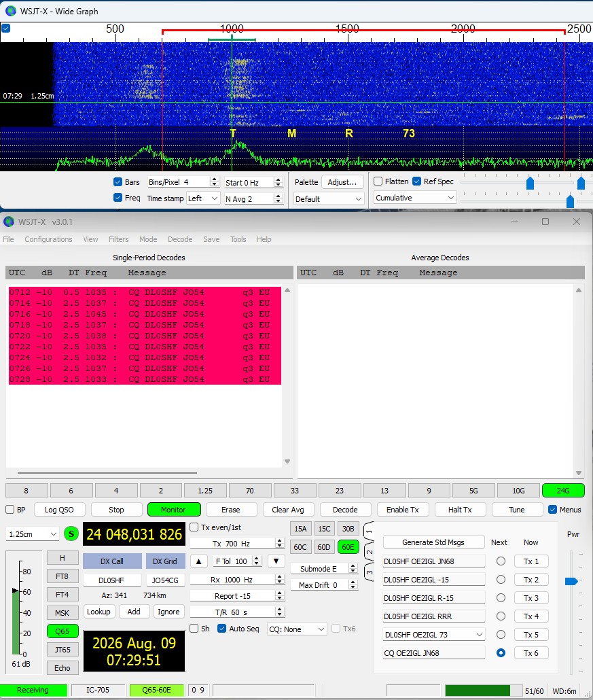Click the Tx 2 Now button
This screenshot has height=700, width=593.
coord(531,580)
